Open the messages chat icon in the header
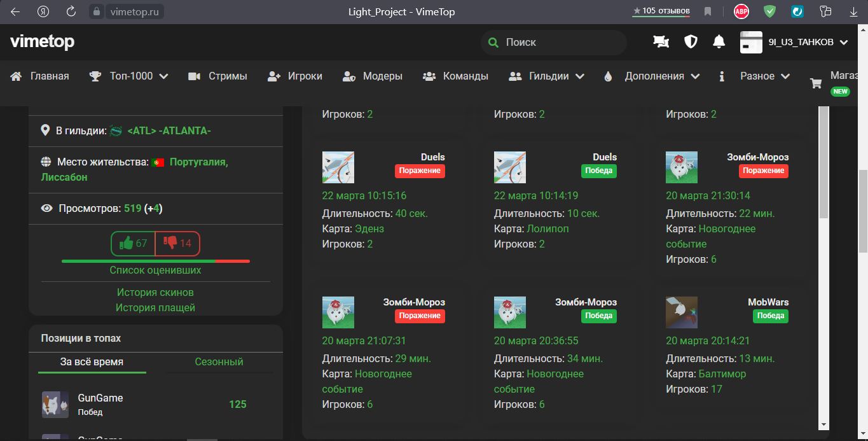The width and height of the screenshot is (868, 441). (x=661, y=42)
